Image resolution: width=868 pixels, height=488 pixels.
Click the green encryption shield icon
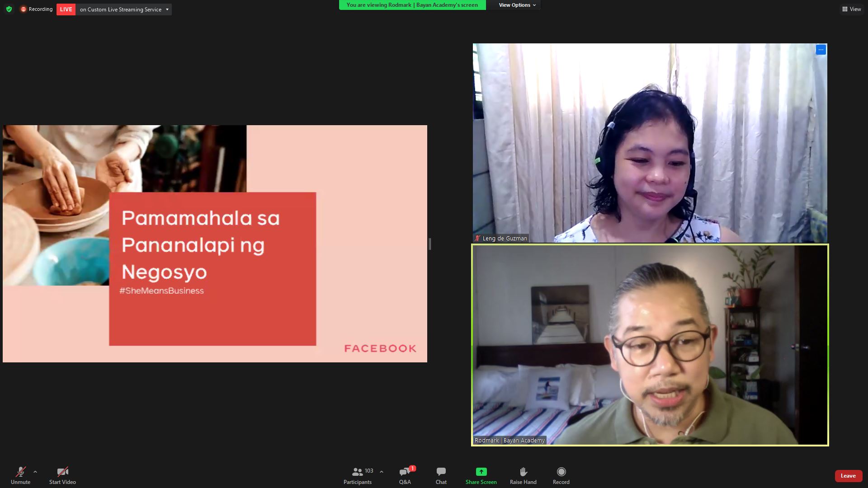(x=9, y=9)
